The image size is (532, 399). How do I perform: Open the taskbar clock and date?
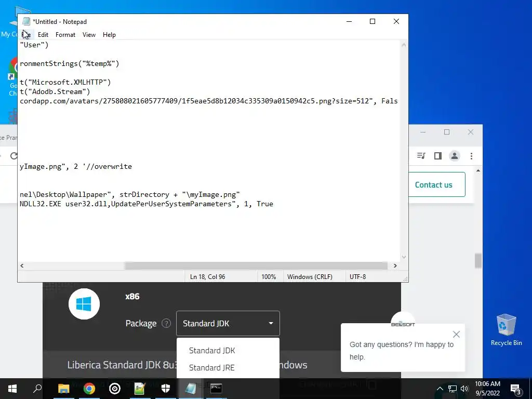point(487,389)
